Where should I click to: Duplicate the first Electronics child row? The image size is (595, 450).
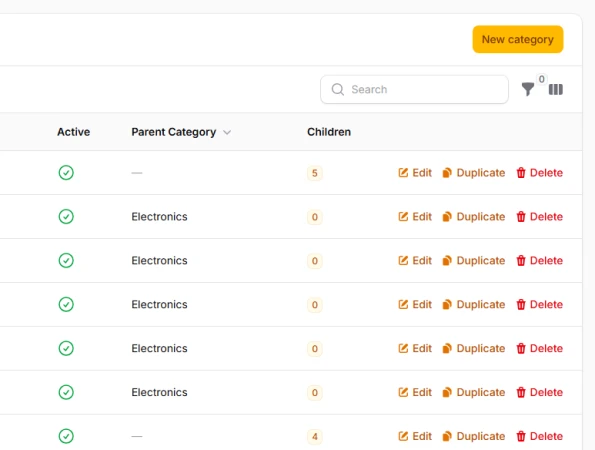[x=474, y=217]
